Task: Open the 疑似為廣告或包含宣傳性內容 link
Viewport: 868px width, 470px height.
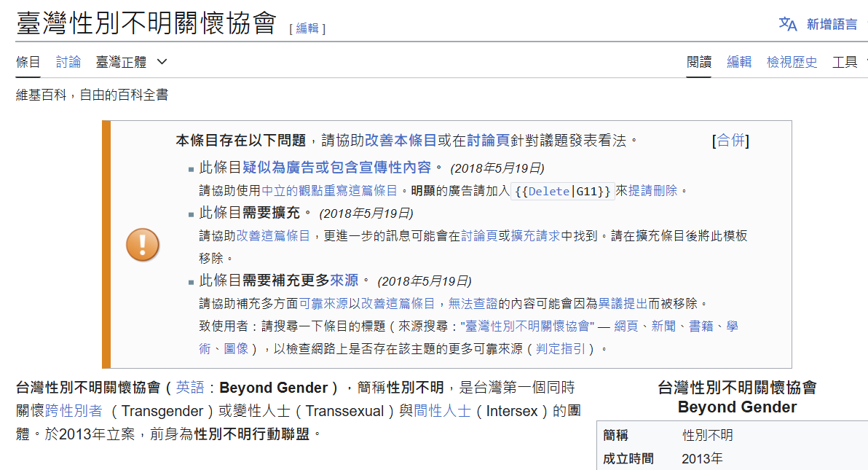Action: tap(337, 167)
